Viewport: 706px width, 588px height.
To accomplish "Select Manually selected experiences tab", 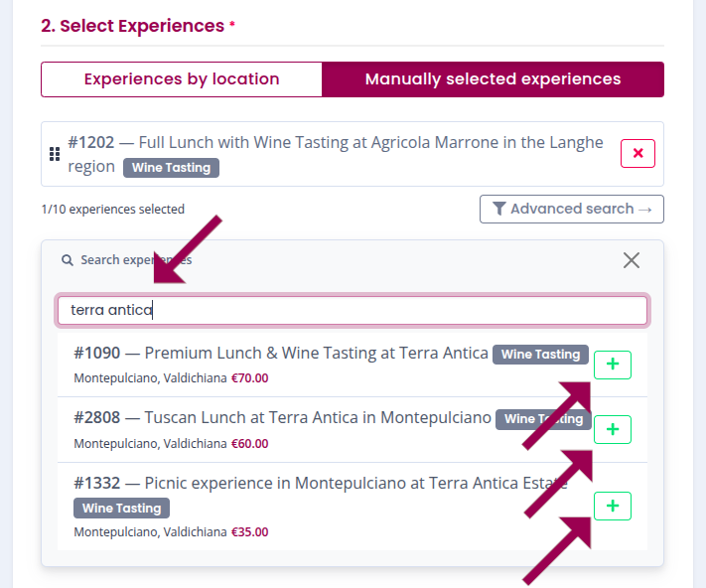I will [x=493, y=79].
